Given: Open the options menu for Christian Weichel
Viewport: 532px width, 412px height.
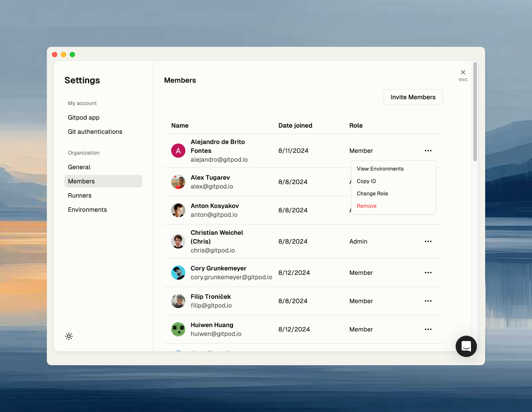Looking at the screenshot, I should pyautogui.click(x=428, y=241).
